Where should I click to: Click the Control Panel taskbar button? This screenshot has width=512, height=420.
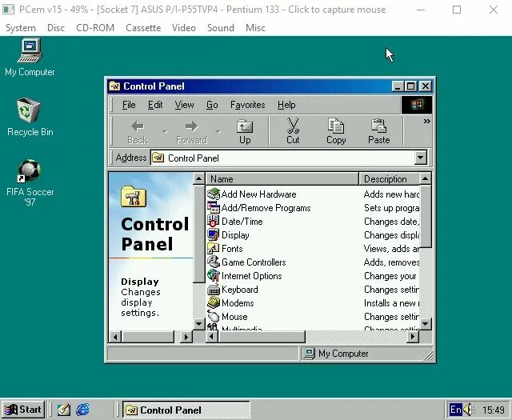pos(186,410)
